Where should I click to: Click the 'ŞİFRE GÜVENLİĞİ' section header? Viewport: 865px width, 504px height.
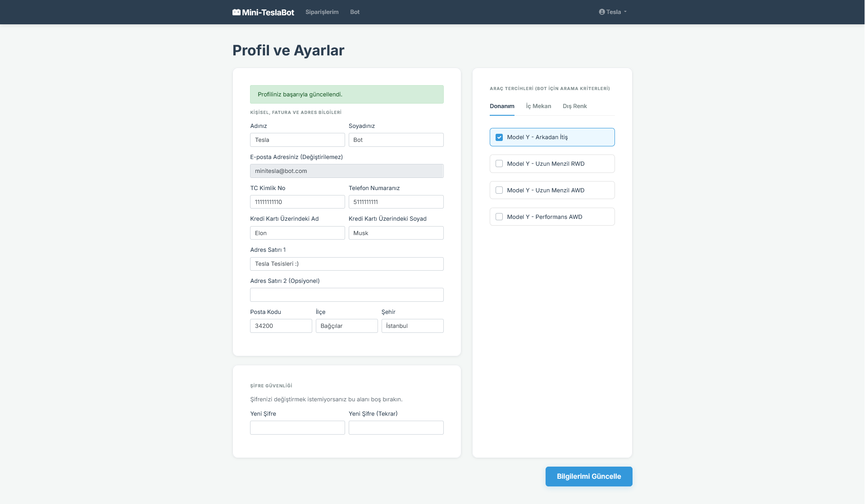coord(271,386)
